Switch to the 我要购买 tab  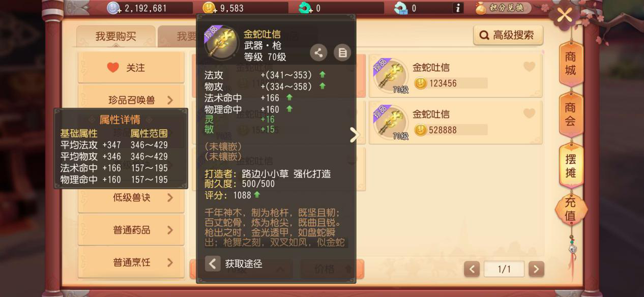click(116, 37)
